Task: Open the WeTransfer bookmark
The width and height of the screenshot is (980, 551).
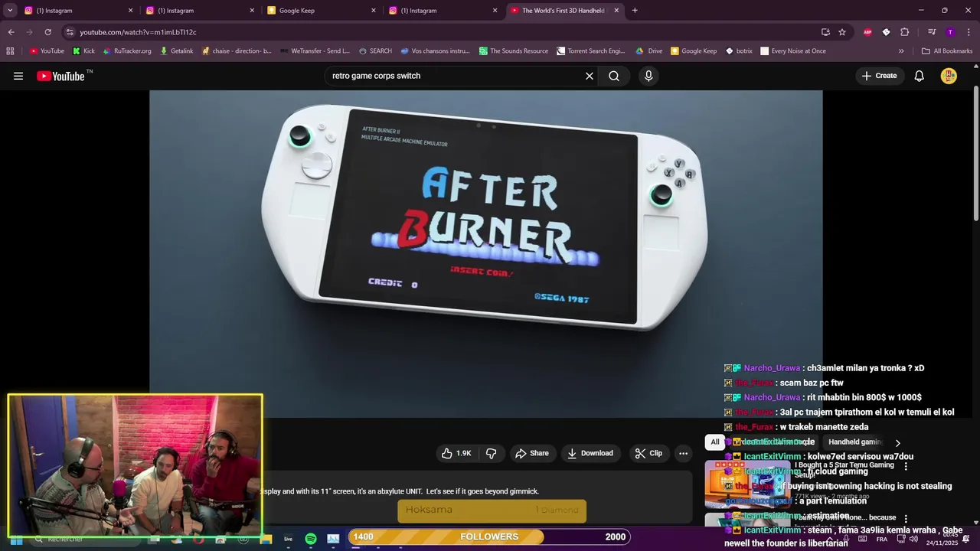Action: click(x=315, y=51)
